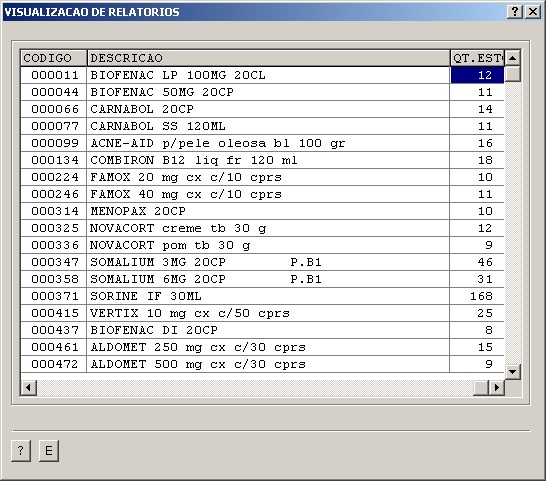546x481 pixels.
Task: Click code cell 000011
Action: pyautogui.click(x=54, y=75)
